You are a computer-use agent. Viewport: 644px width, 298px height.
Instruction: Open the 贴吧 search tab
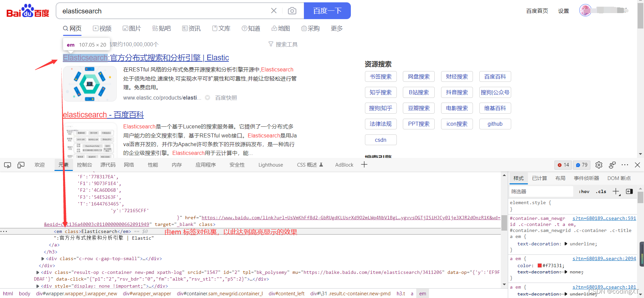tap(162, 28)
